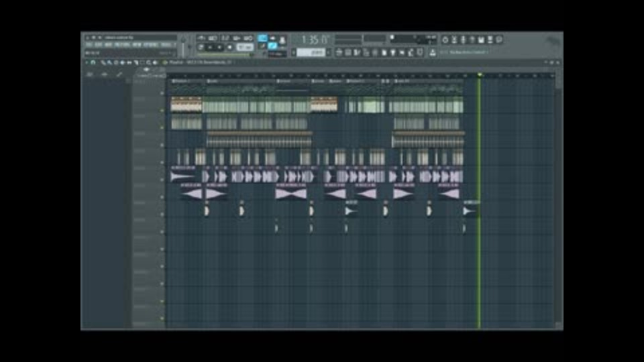Open the Playlist options menu arrow

click(x=87, y=62)
